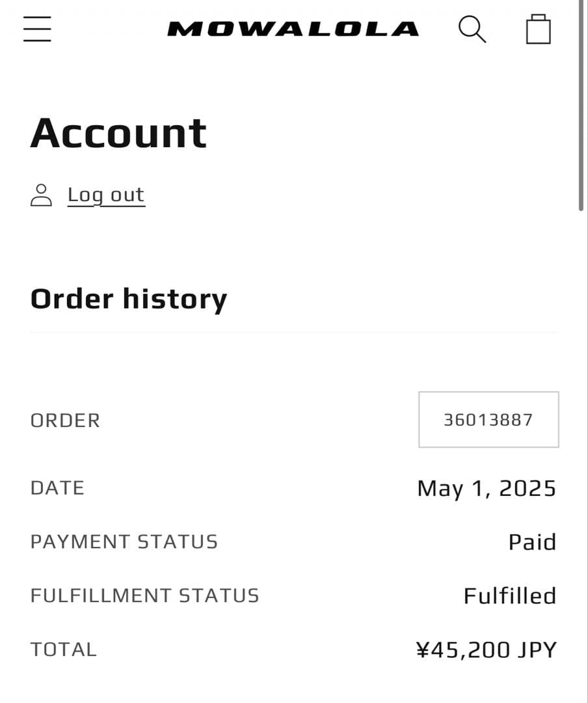Click the Account page heading

[x=118, y=133]
